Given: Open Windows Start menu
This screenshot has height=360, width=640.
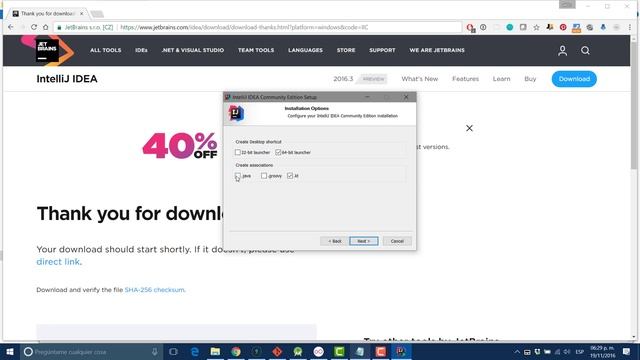Looking at the screenshot, I should [10, 351].
